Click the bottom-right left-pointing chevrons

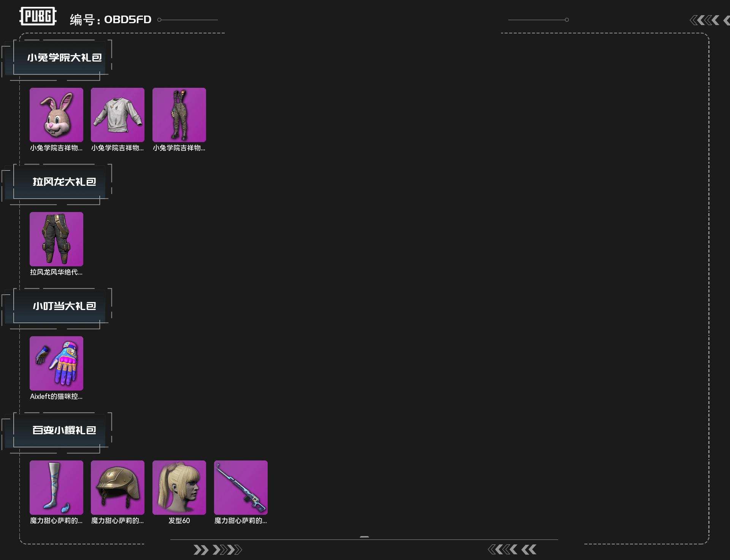(x=512, y=549)
